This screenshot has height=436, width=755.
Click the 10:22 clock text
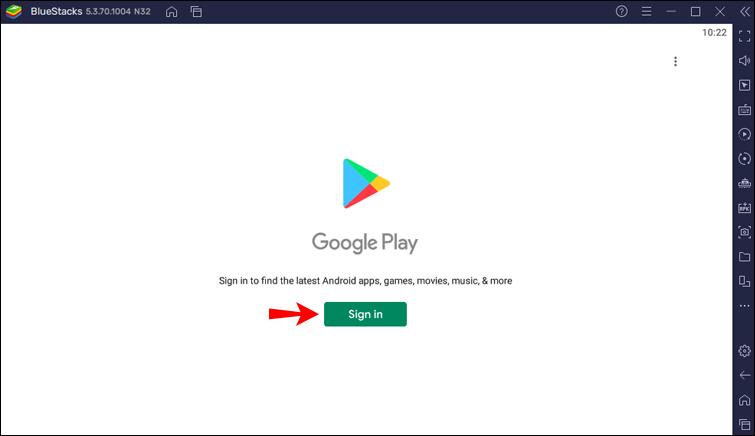click(714, 33)
